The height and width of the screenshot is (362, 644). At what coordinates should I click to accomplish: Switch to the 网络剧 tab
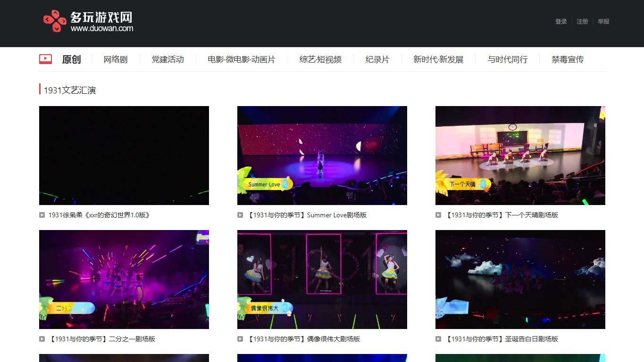(x=116, y=59)
